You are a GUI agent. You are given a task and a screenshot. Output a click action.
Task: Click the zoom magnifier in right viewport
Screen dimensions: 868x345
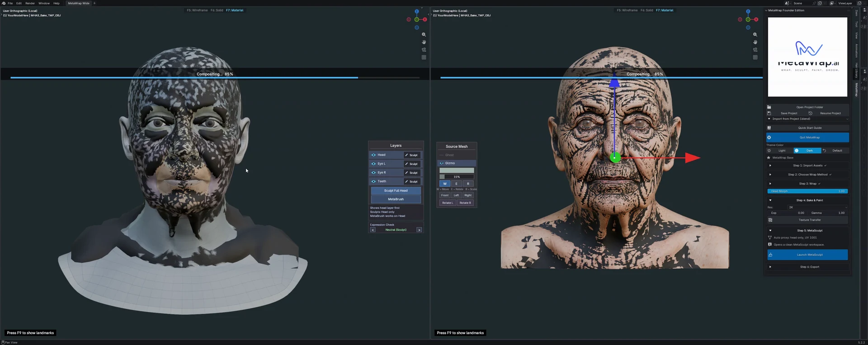pos(755,34)
